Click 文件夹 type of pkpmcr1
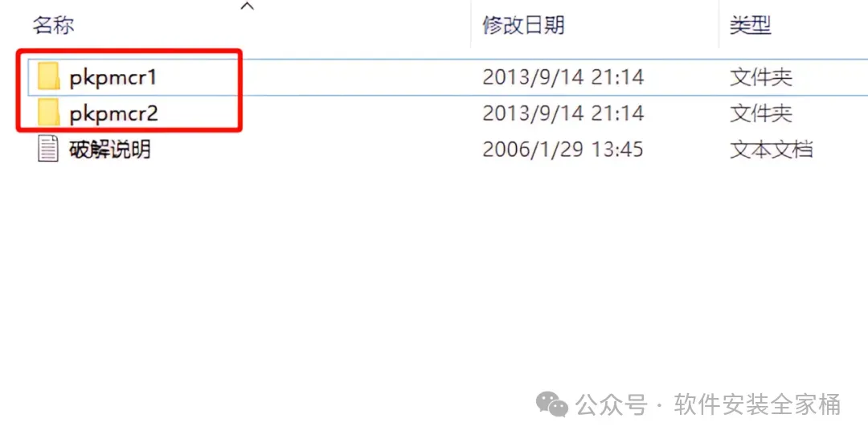This screenshot has width=868, height=439. (760, 77)
